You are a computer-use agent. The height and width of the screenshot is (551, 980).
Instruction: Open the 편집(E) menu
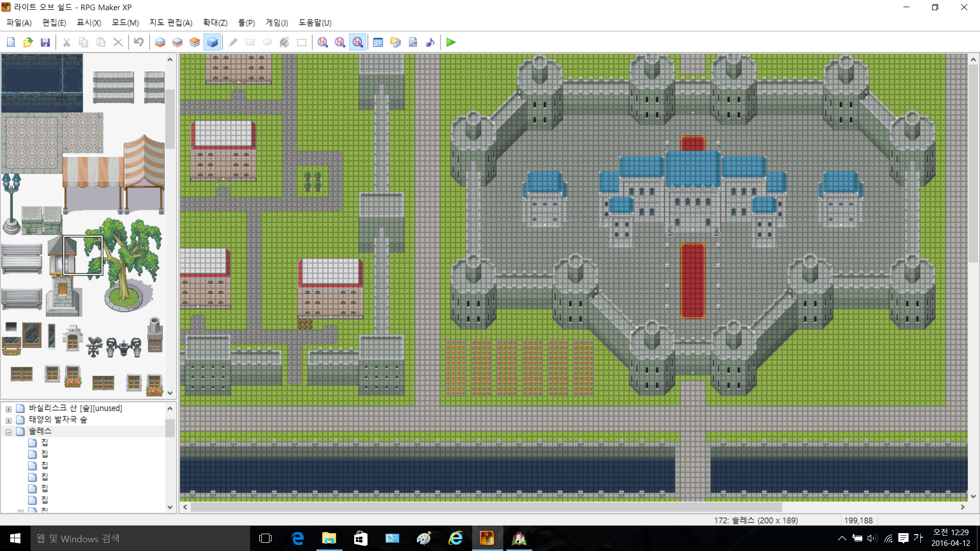tap(54, 23)
